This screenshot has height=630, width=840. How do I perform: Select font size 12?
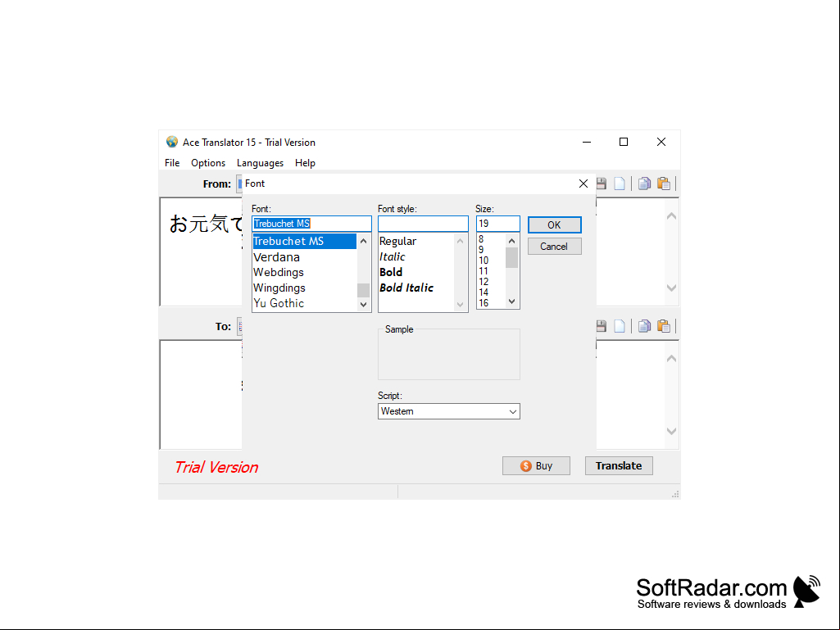tap(484, 282)
